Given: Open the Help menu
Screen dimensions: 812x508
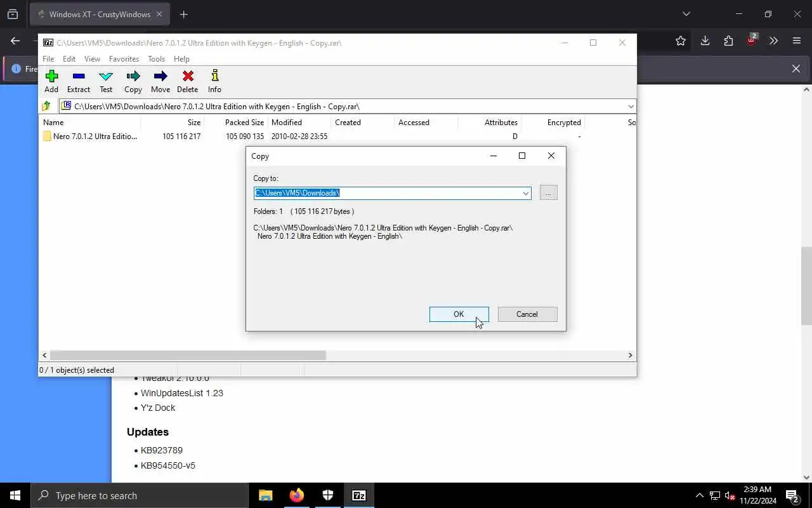Looking at the screenshot, I should [x=181, y=59].
